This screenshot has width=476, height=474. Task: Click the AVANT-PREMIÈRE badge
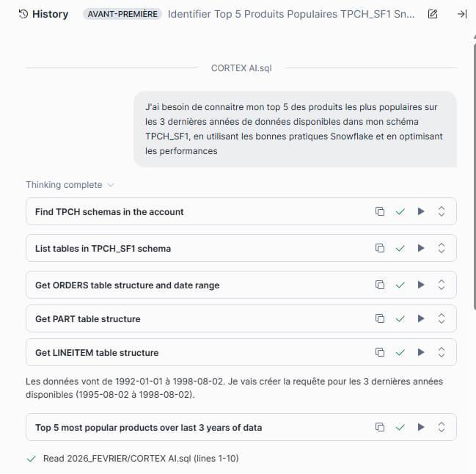[x=122, y=14]
